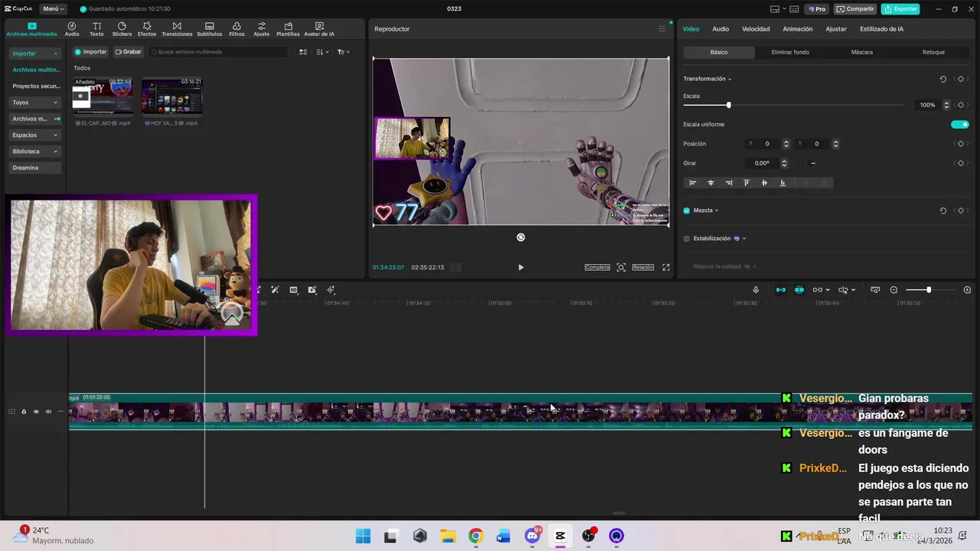Click the fit timeline to window icon
Screen dimensions: 980x551
coord(874,290)
